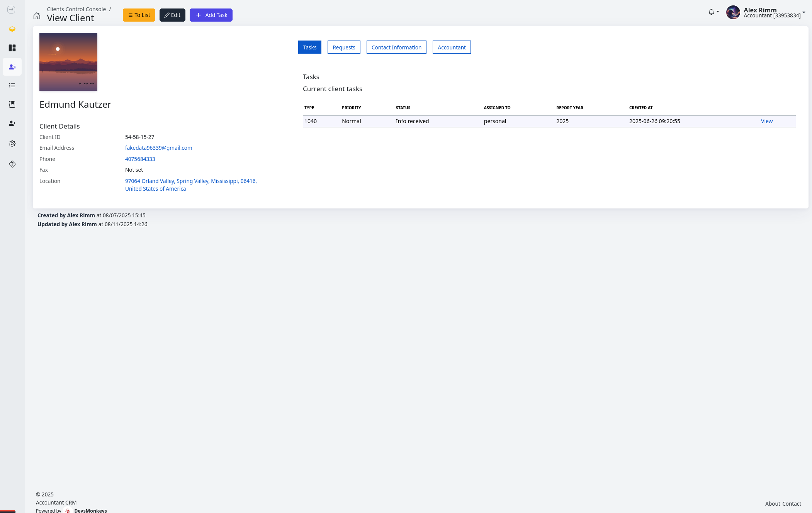Open Settings via the gear icon
Viewport: 812px width, 513px height.
(12, 143)
